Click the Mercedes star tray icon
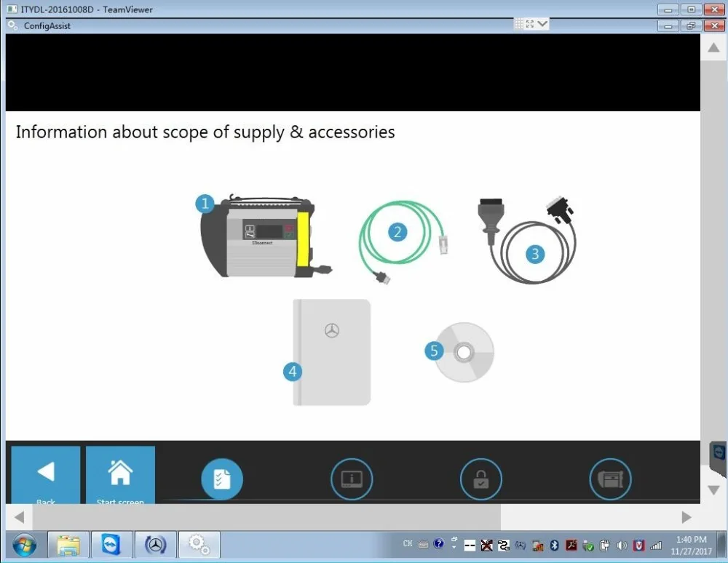The width and height of the screenshot is (728, 563). click(521, 546)
